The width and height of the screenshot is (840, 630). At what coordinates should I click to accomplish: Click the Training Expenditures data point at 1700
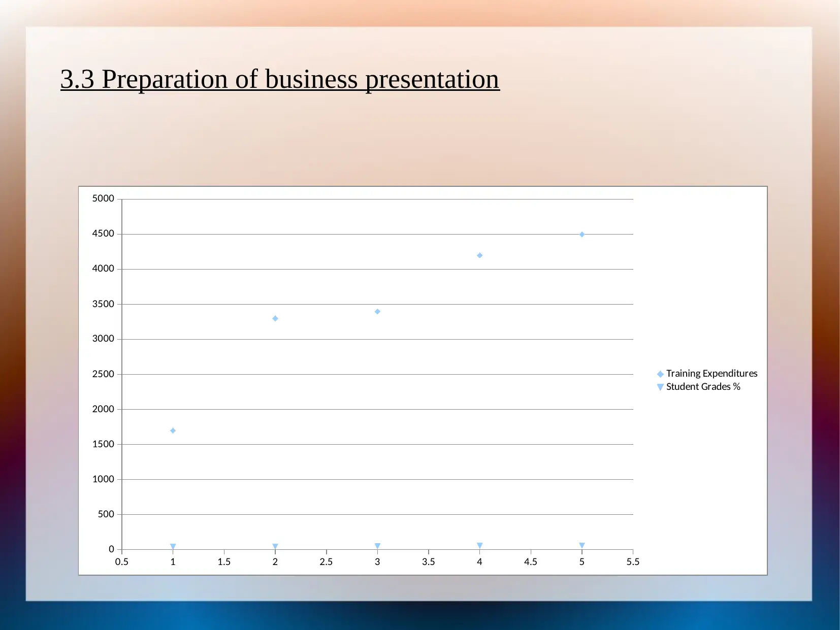(x=173, y=430)
